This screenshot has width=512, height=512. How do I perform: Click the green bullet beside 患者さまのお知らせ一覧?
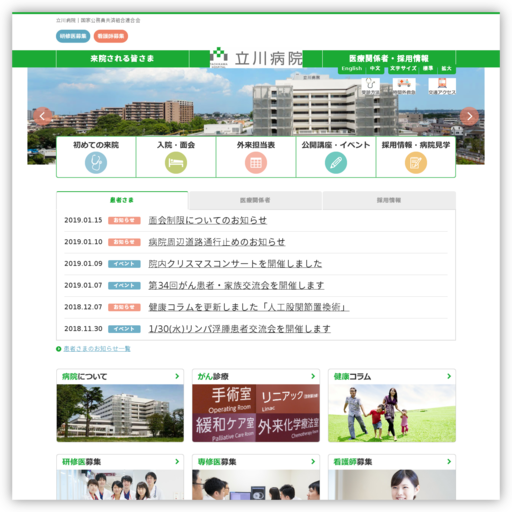[59, 349]
